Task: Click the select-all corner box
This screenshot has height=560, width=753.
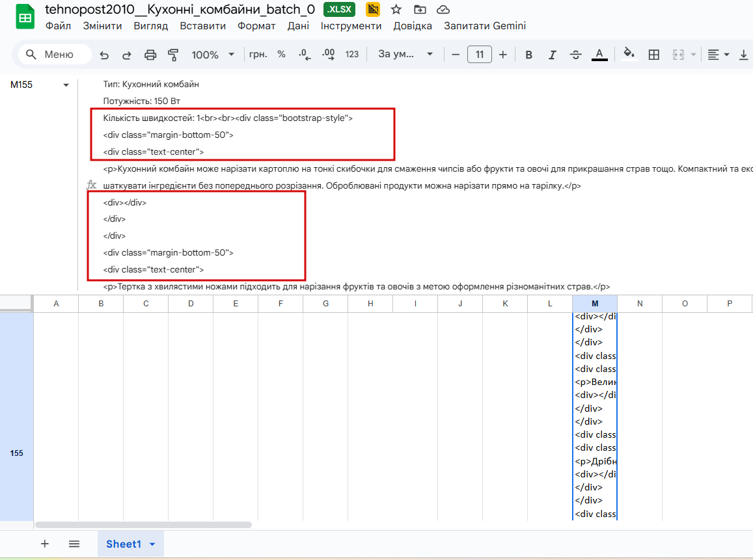Action: 16,303
